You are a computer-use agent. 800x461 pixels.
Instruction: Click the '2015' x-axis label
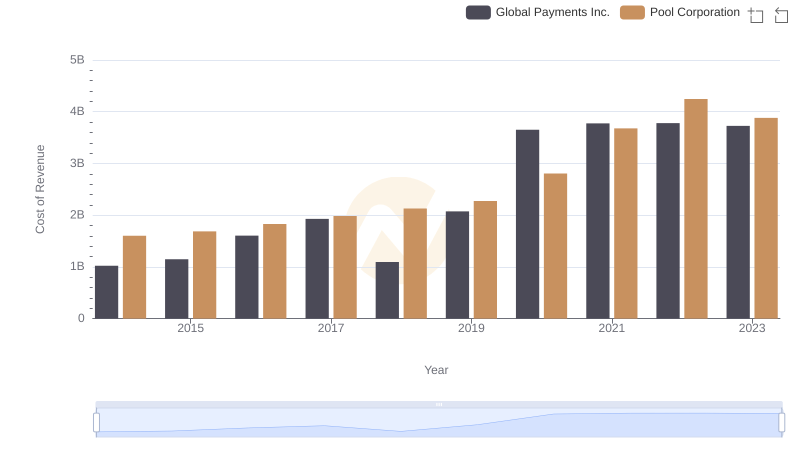190,328
